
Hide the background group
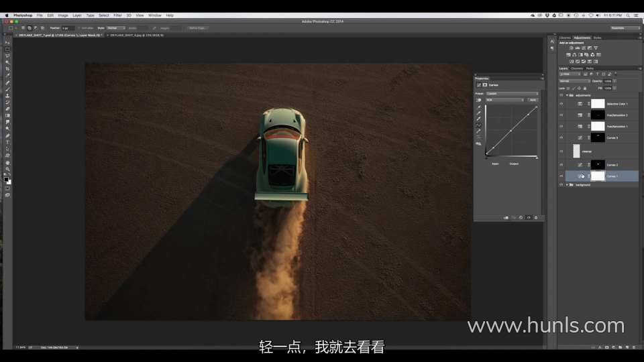(561, 185)
